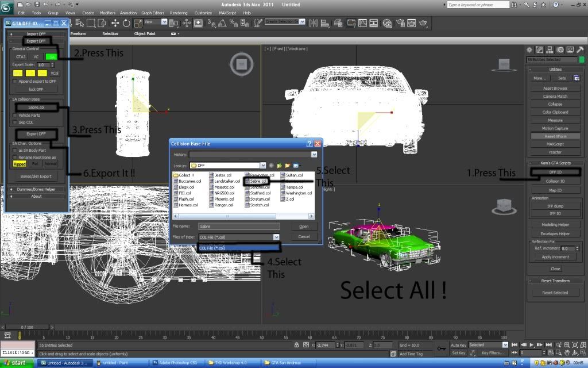Enable the Skip COL checkbox
Screen dimensions: 588x368
pos(15,122)
